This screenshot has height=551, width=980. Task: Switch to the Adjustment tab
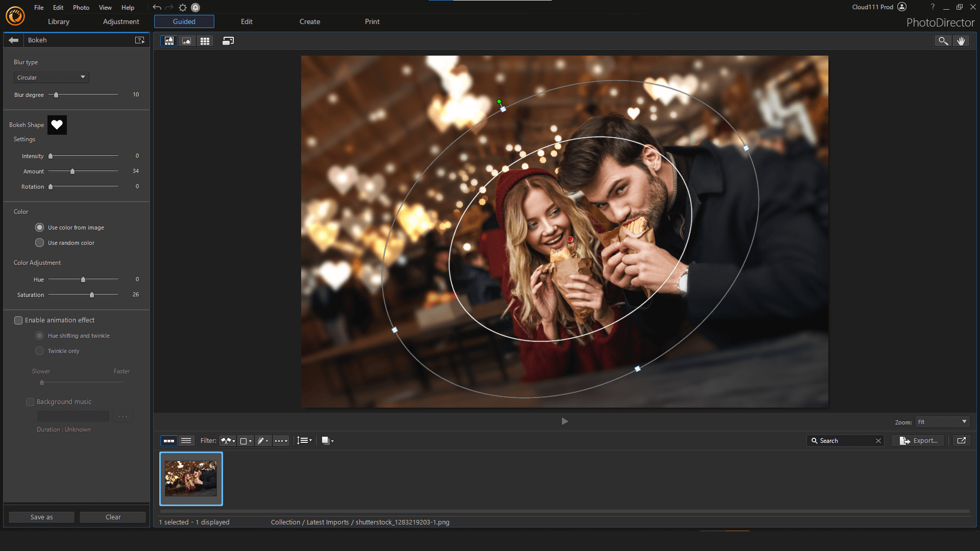pos(120,21)
